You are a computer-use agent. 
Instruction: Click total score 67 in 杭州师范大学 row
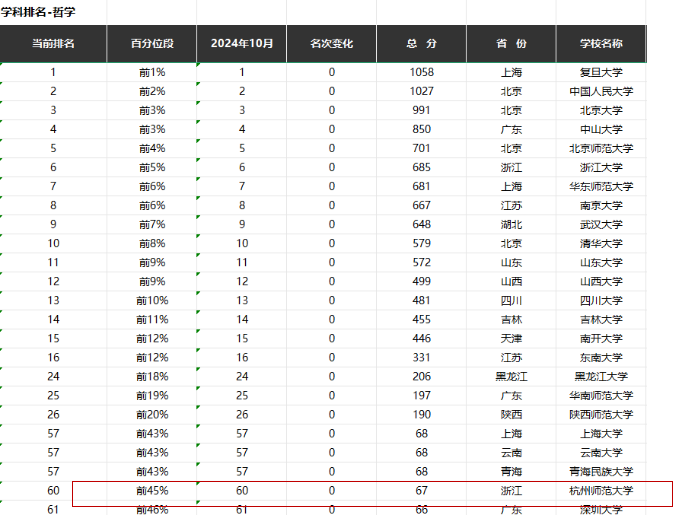(x=421, y=490)
